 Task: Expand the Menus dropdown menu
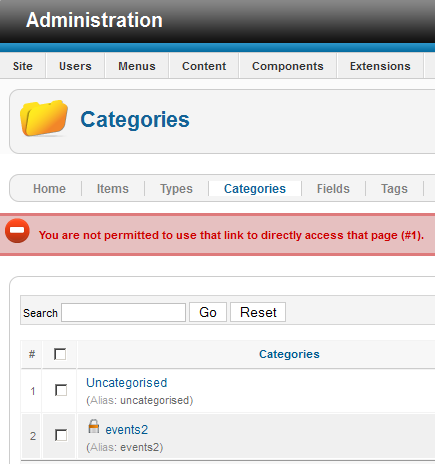pyautogui.click(x=137, y=66)
